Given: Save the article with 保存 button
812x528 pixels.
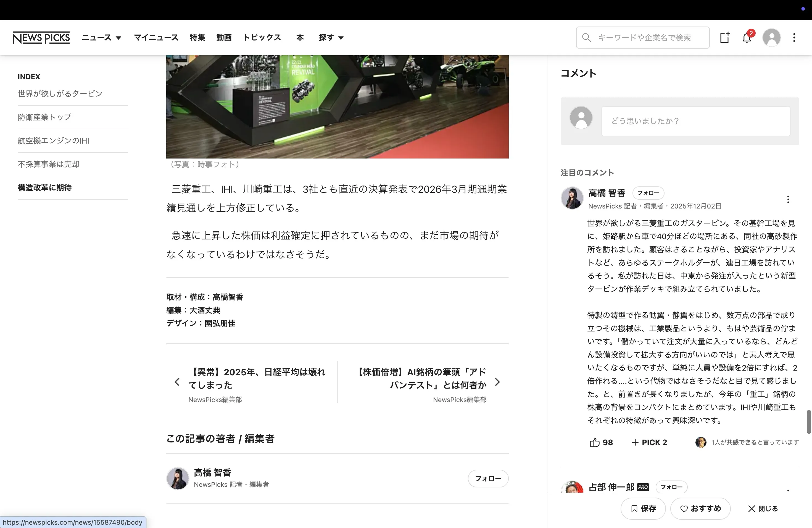Looking at the screenshot, I should click(643, 509).
